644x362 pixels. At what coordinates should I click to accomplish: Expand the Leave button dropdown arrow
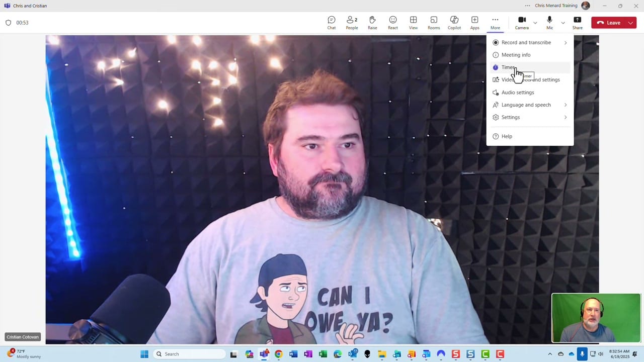630,22
